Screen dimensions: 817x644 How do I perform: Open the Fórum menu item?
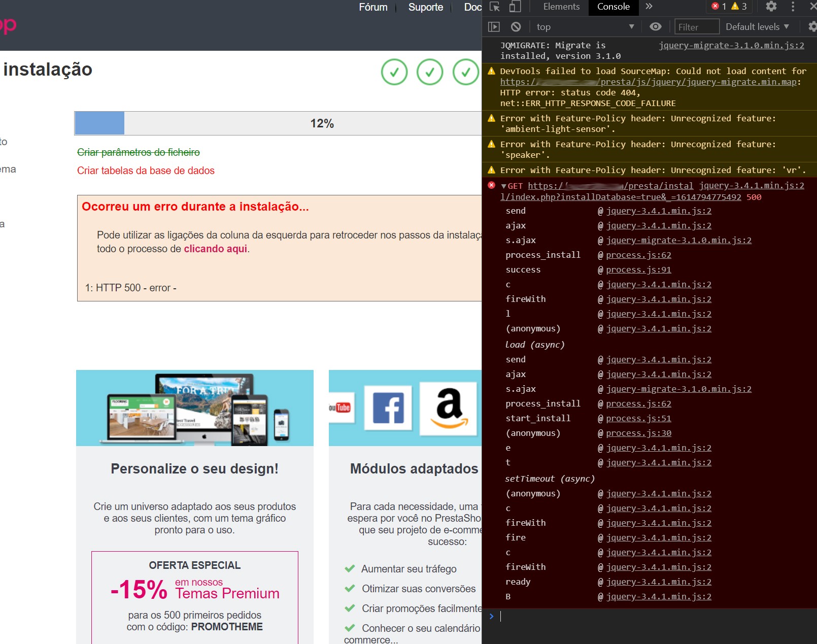372,7
